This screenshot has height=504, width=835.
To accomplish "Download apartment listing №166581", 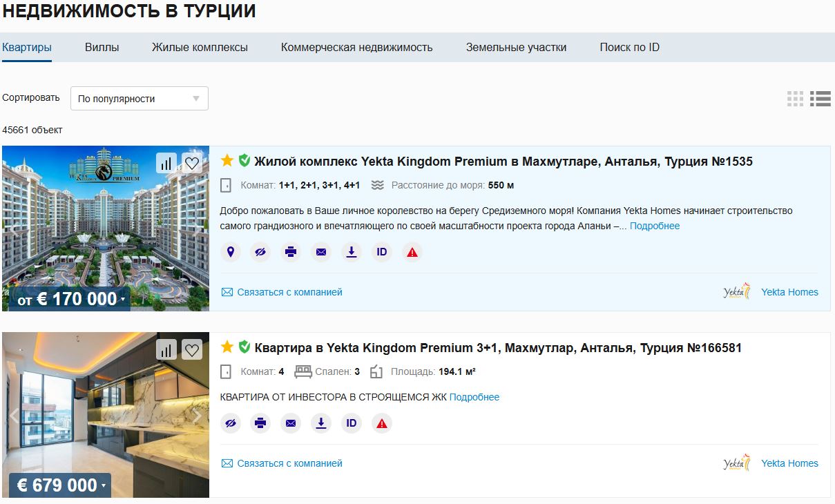I will pos(321,423).
